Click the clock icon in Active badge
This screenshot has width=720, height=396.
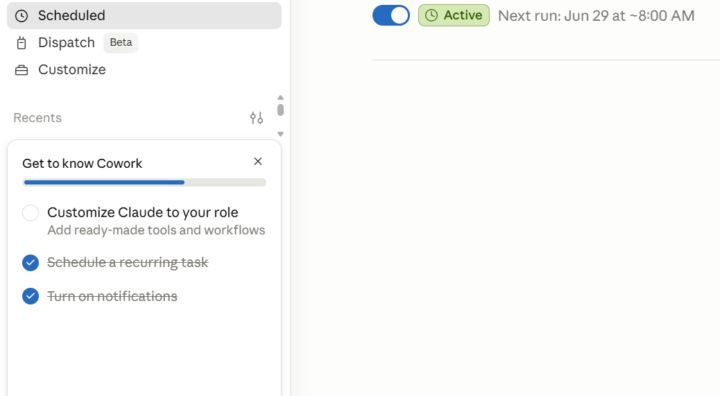click(x=431, y=16)
